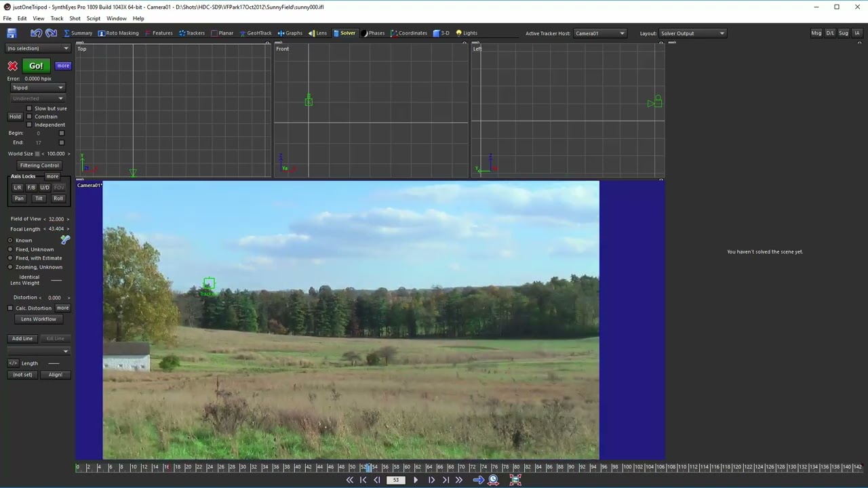Open the Lights room
The height and width of the screenshot is (488, 868).
(467, 33)
